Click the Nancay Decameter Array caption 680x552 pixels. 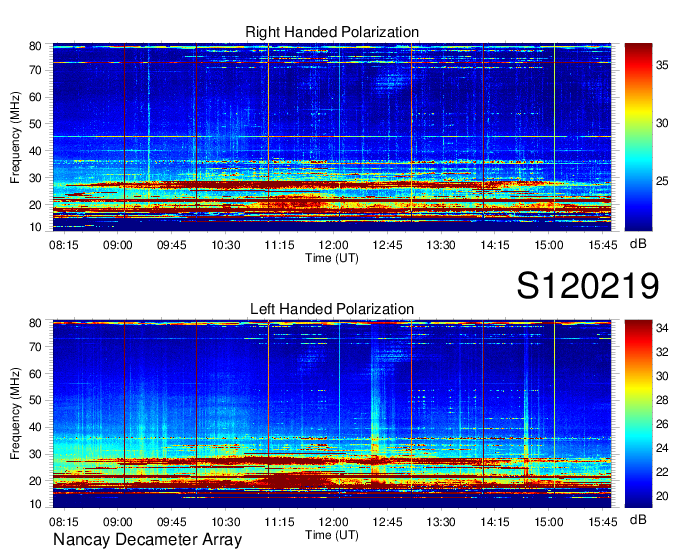[147, 540]
